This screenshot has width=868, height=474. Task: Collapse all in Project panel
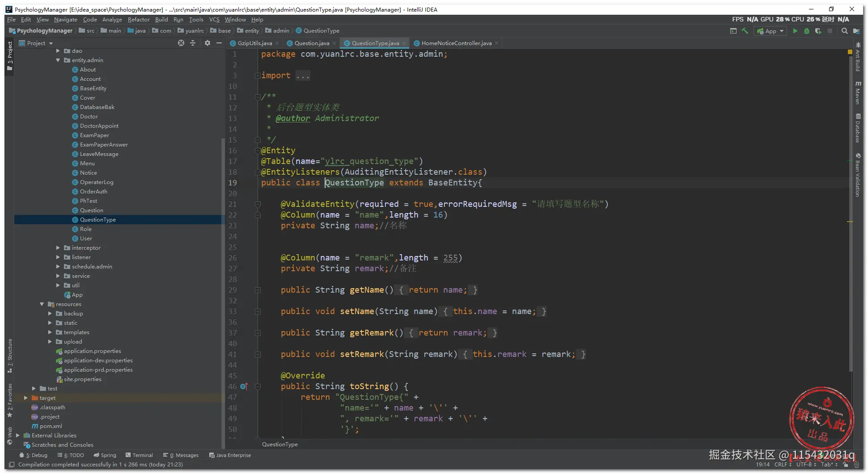pyautogui.click(x=193, y=43)
